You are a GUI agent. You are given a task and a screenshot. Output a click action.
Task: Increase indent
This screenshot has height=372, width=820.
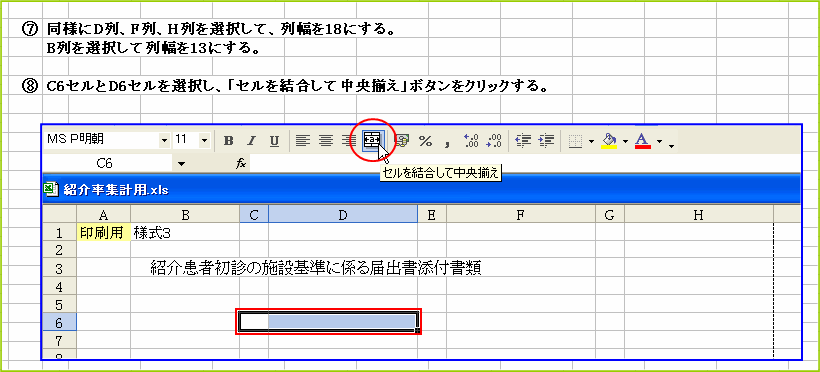point(546,141)
